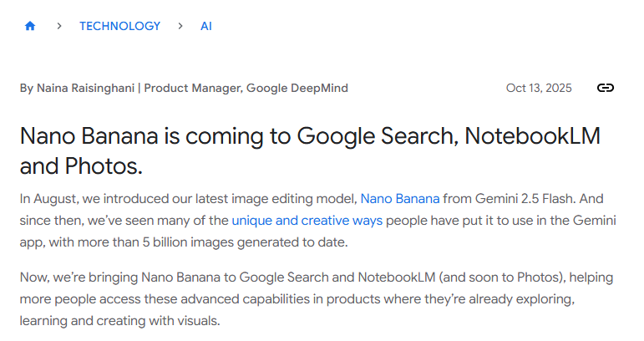This screenshot has height=341, width=644.
Task: Follow the Nano Banana hyperlink
Action: pyautogui.click(x=399, y=199)
